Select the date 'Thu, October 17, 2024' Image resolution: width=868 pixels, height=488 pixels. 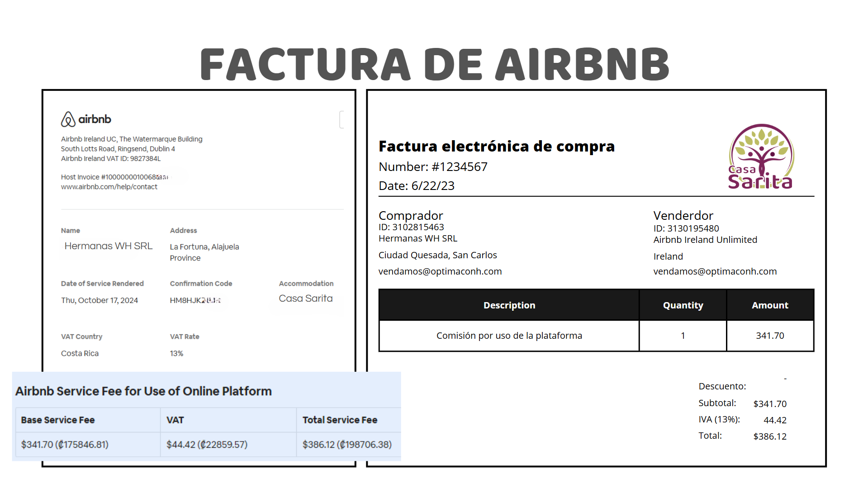[100, 300]
